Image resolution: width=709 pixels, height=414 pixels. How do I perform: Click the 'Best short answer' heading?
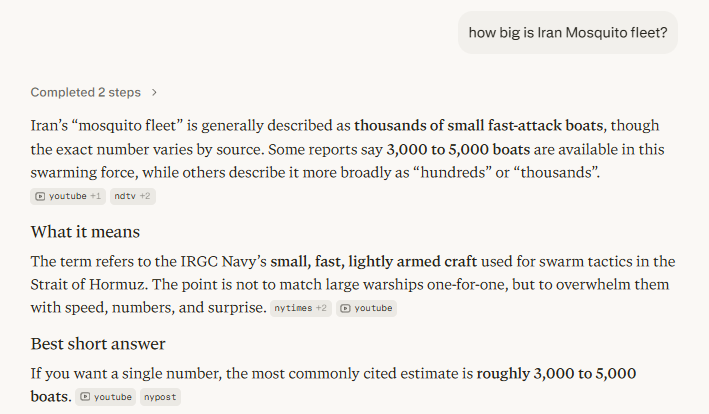click(98, 344)
